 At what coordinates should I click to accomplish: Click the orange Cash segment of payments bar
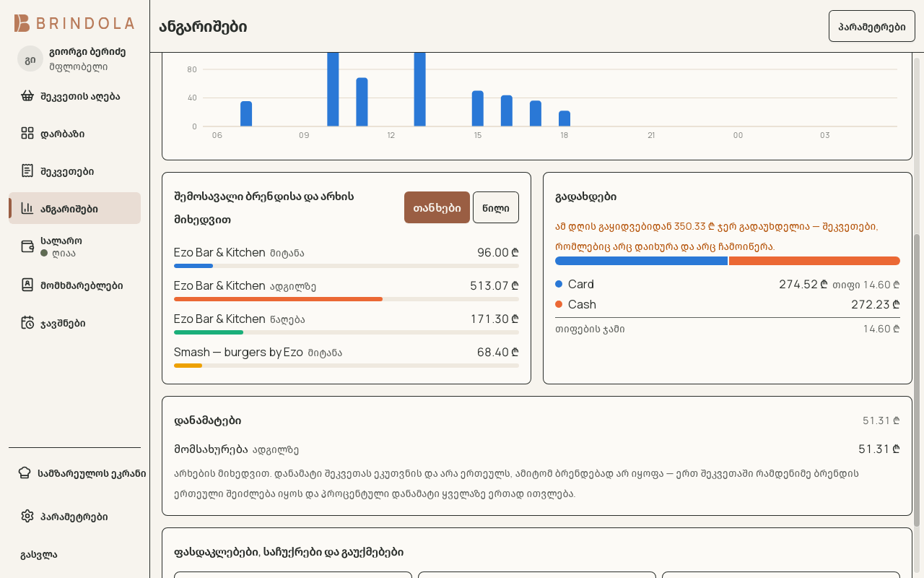(x=814, y=261)
